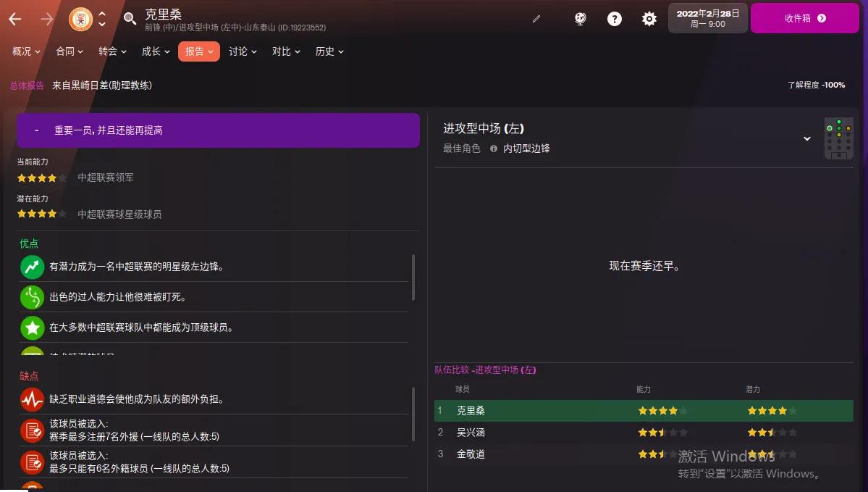This screenshot has height=492, width=868.
Task: Open the 收件箱 inbox
Action: point(804,18)
